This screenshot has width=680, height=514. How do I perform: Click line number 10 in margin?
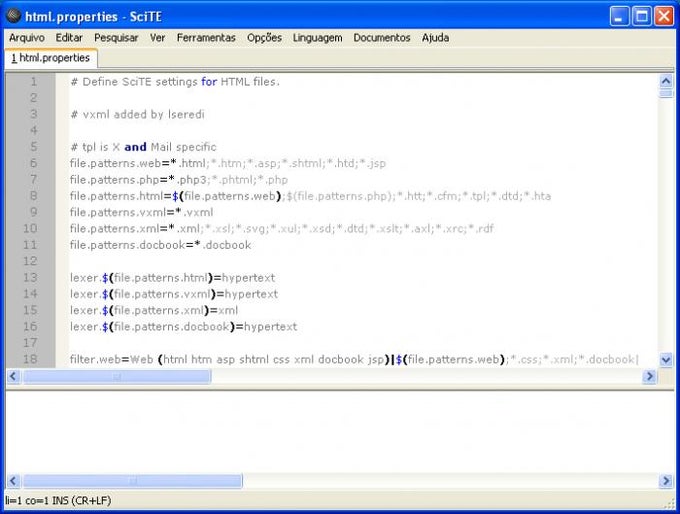pos(30,229)
